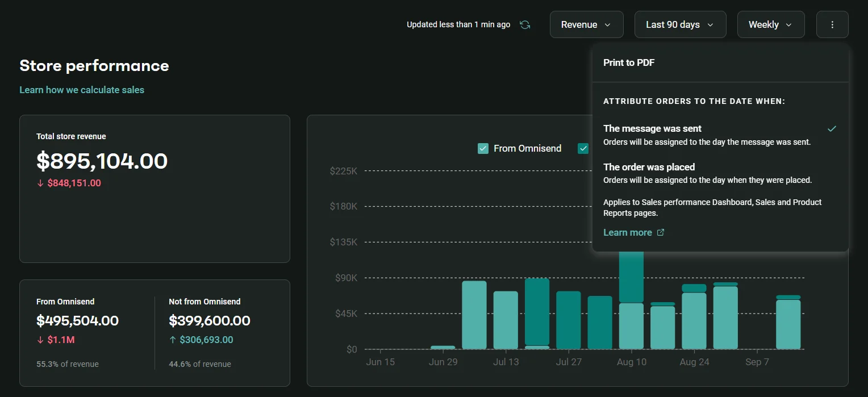The image size is (868, 397).
Task: Open the Revenue metric dropdown
Action: click(586, 25)
